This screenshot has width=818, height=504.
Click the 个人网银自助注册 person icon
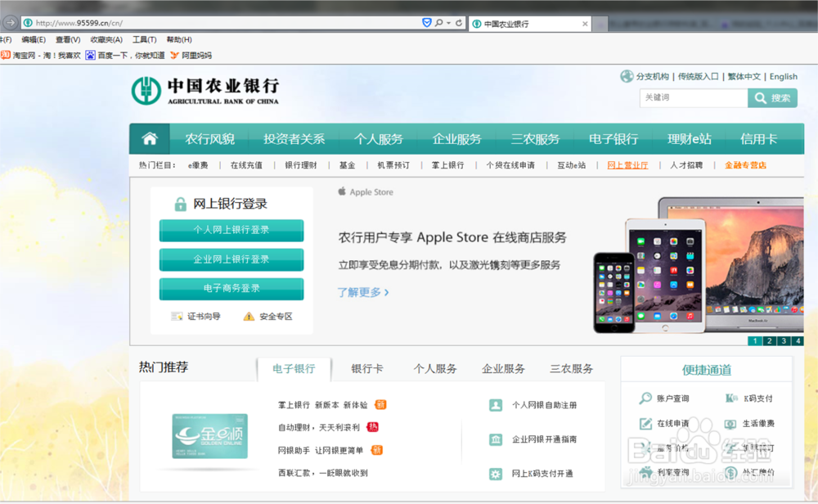(x=496, y=405)
